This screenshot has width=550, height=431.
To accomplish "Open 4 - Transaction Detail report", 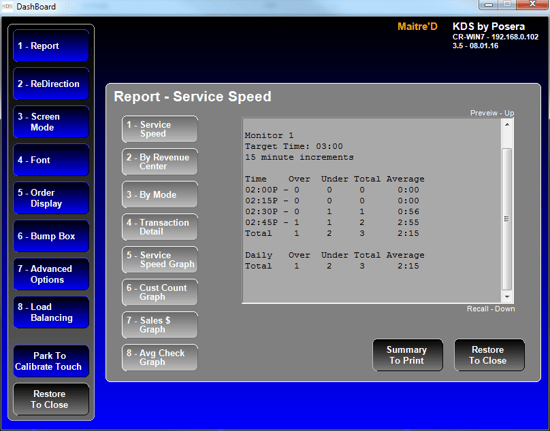I will [160, 227].
